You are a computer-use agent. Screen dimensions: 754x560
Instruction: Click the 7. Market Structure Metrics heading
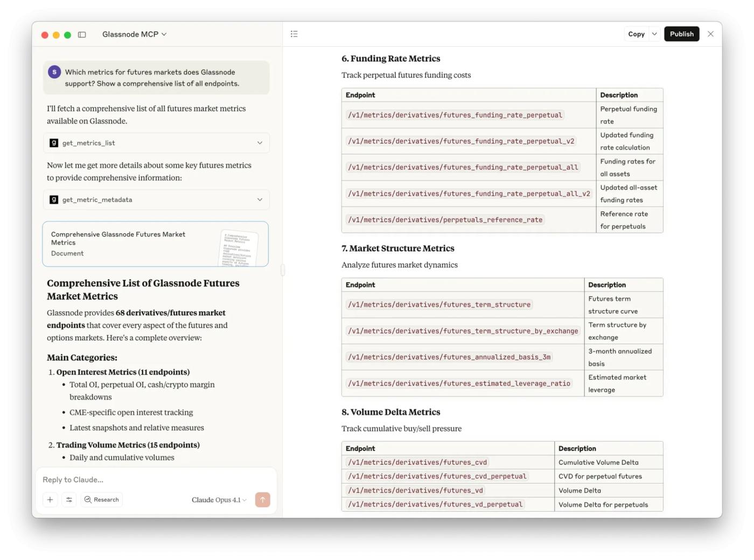pyautogui.click(x=398, y=248)
